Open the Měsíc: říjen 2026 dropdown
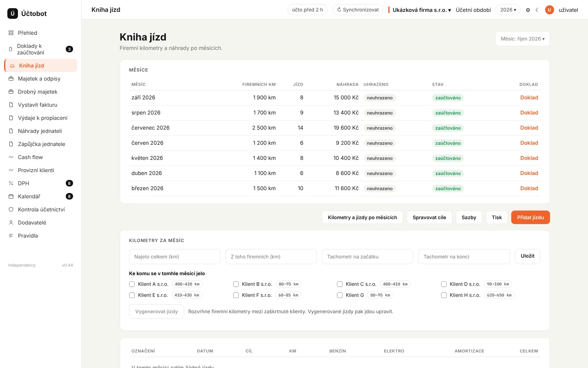Viewport: 588px width, 368px height. [x=523, y=39]
